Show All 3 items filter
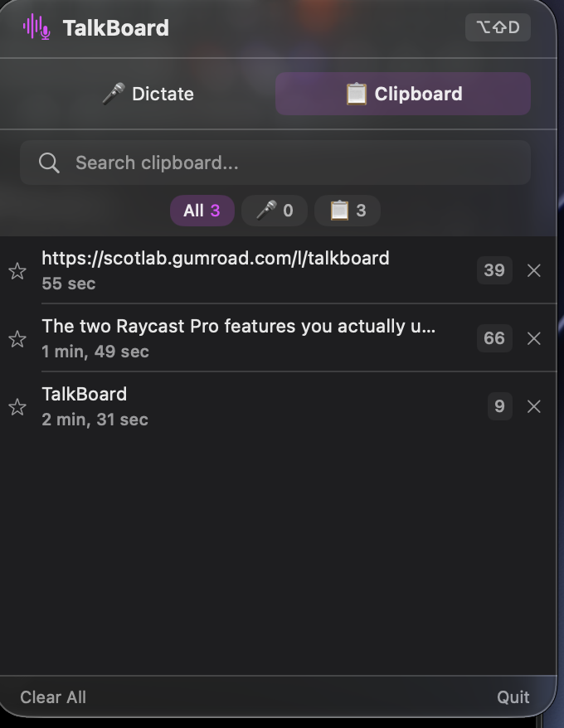 [202, 211]
